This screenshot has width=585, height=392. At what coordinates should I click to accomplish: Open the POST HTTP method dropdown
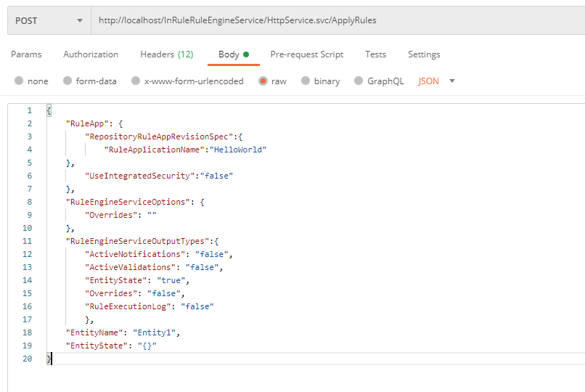click(48, 20)
